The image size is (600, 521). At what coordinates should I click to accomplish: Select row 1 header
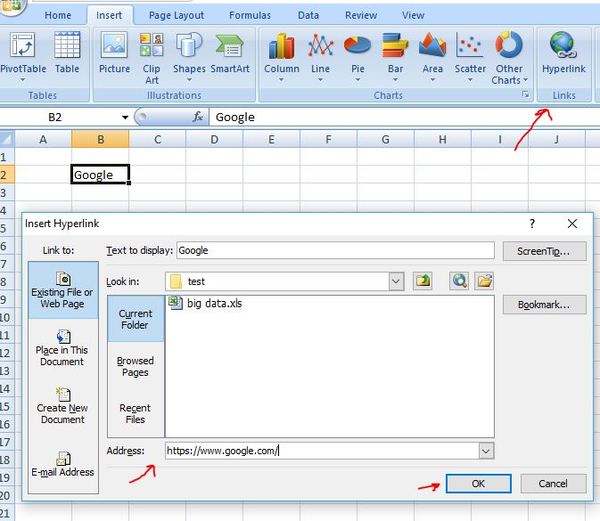(x=7, y=157)
